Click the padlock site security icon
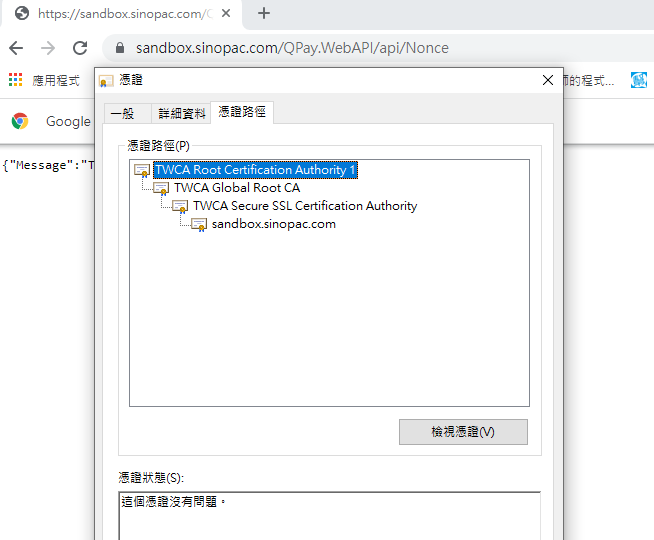This screenshot has height=540, width=654. tap(120, 48)
